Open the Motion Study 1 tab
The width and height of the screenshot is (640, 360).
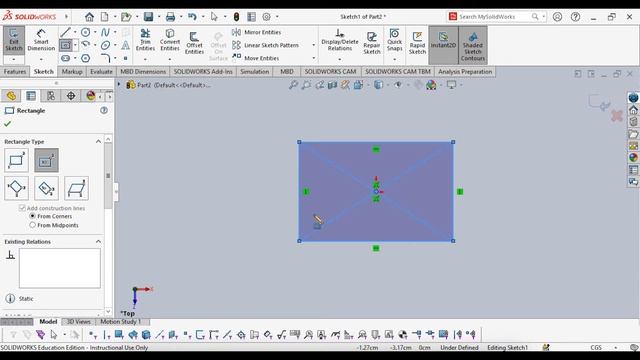121,322
